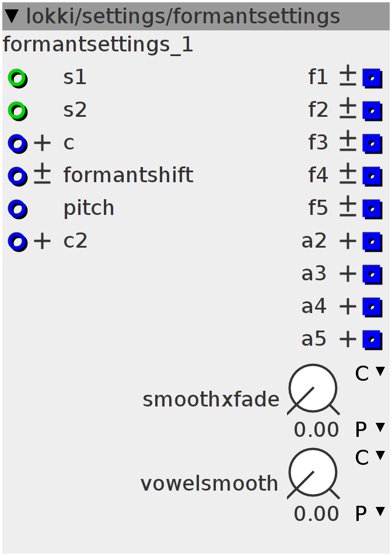Select the blue c inlet port
This screenshot has width=392, height=556.
pyautogui.click(x=17, y=144)
